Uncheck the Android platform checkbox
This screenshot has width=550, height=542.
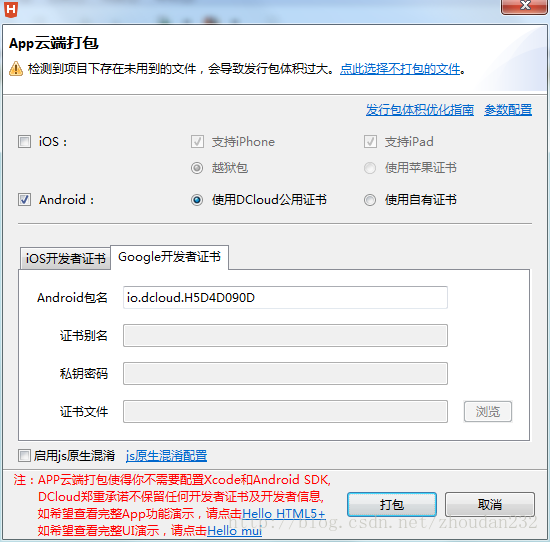pos(24,200)
